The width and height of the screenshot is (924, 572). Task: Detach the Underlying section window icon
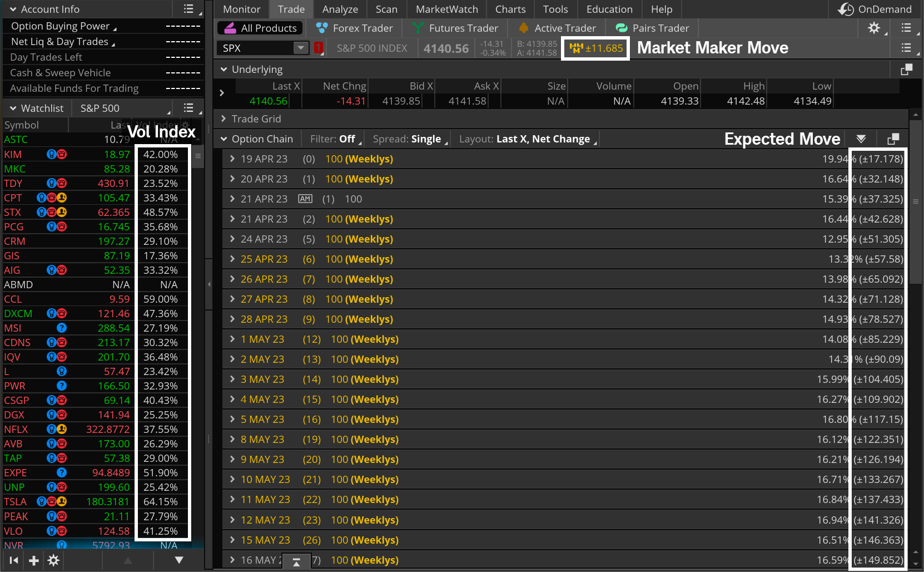pos(906,70)
